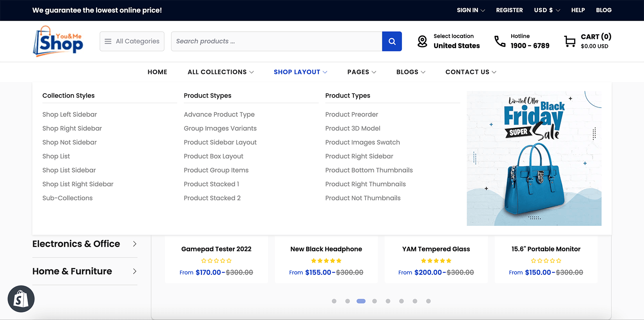
Task: Select Shop List option
Action: [x=56, y=156]
